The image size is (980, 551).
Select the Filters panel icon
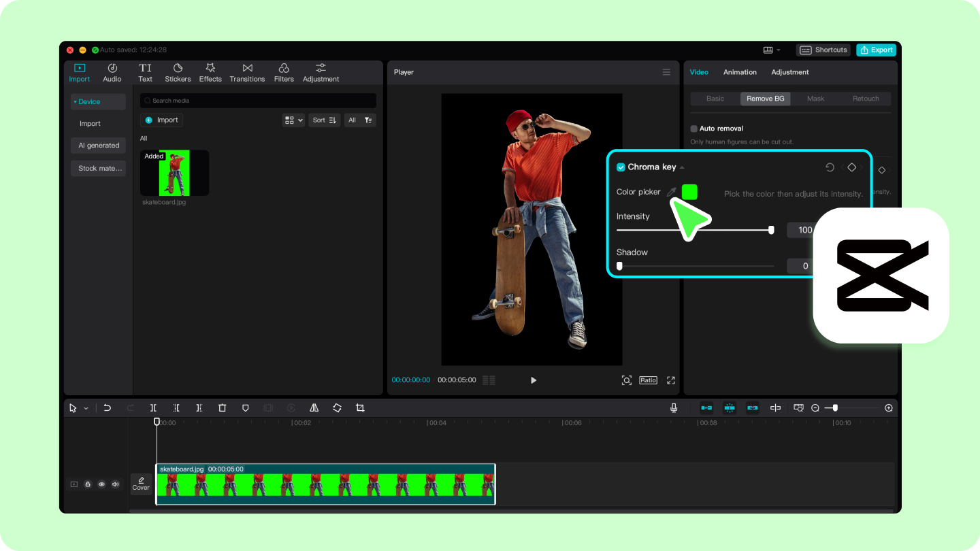284,72
